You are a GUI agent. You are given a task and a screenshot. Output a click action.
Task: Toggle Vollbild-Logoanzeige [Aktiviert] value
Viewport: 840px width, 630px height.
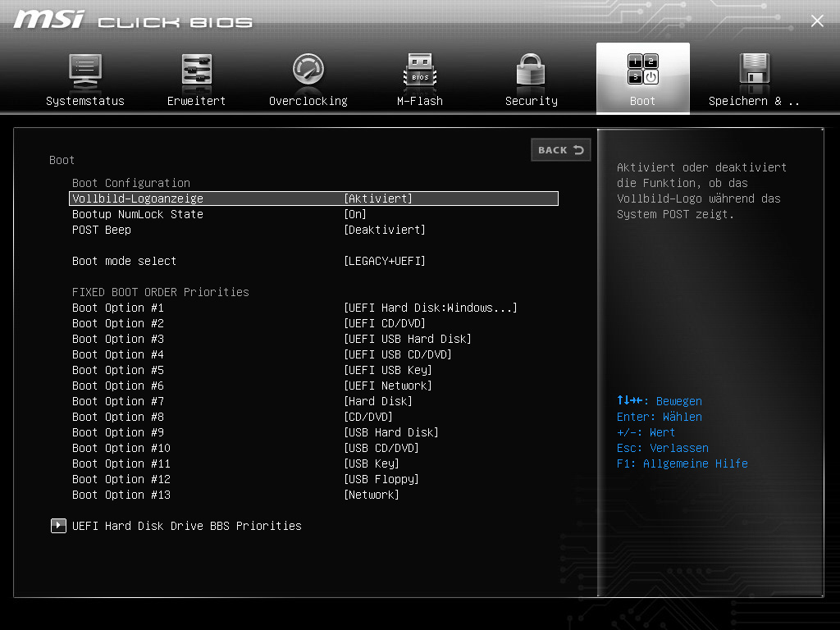(x=378, y=199)
